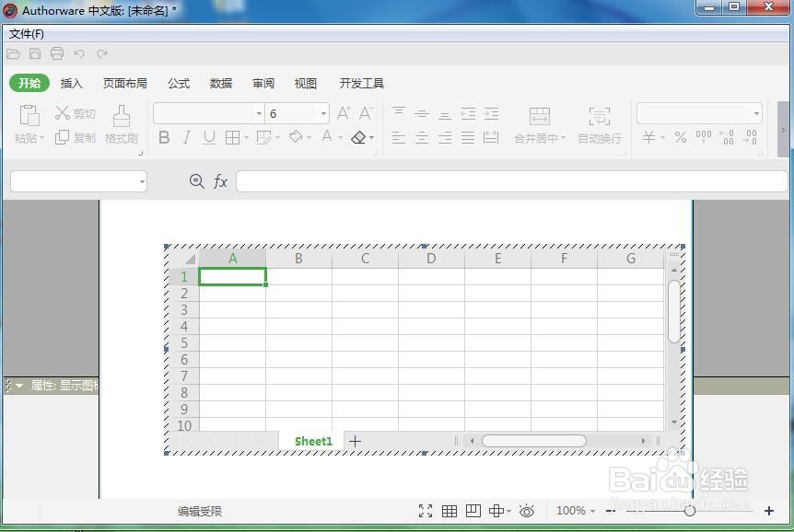Toggle underline formatting
Image resolution: width=794 pixels, height=532 pixels.
pos(208,137)
